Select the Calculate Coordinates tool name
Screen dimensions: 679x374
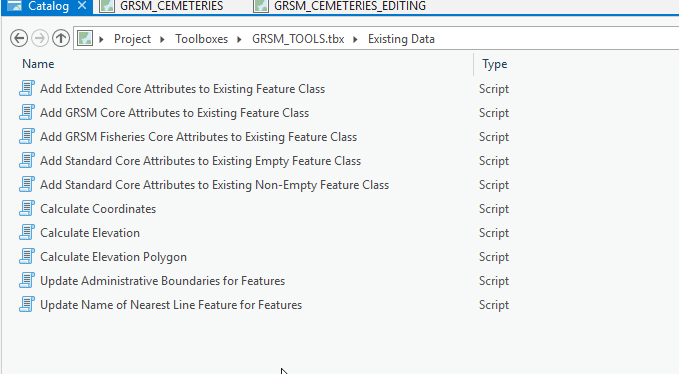[98, 209]
